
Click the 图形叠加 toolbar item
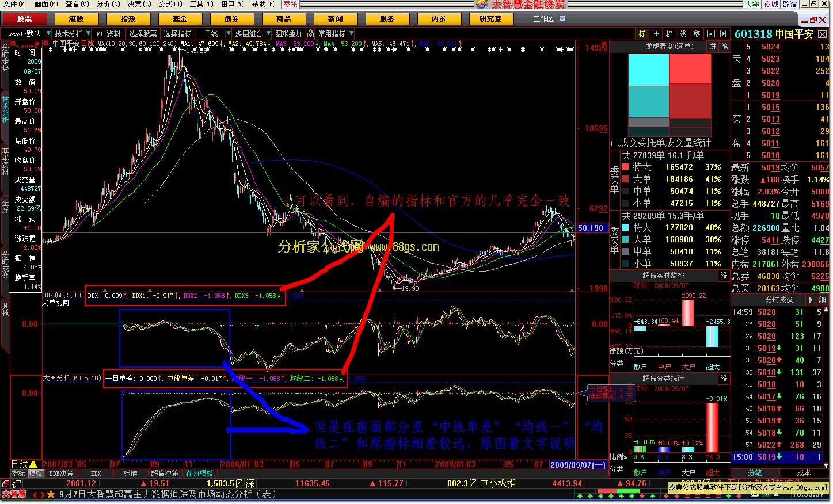[289, 34]
